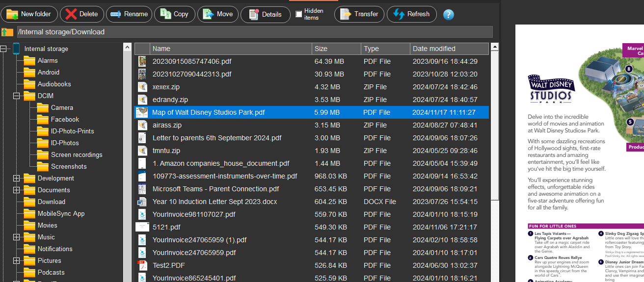The width and height of the screenshot is (644, 282).
Task: Select the Android folder in tree
Action: 49,72
